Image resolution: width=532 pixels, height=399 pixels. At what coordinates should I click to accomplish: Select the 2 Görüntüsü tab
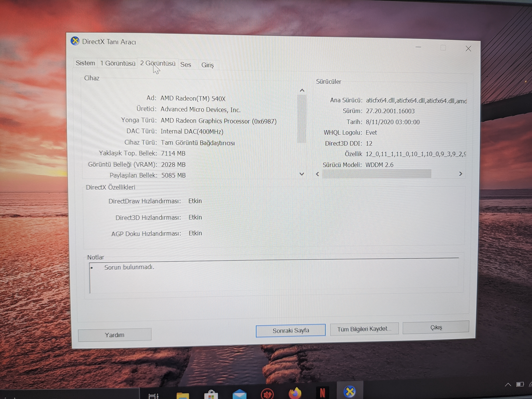pyautogui.click(x=158, y=63)
